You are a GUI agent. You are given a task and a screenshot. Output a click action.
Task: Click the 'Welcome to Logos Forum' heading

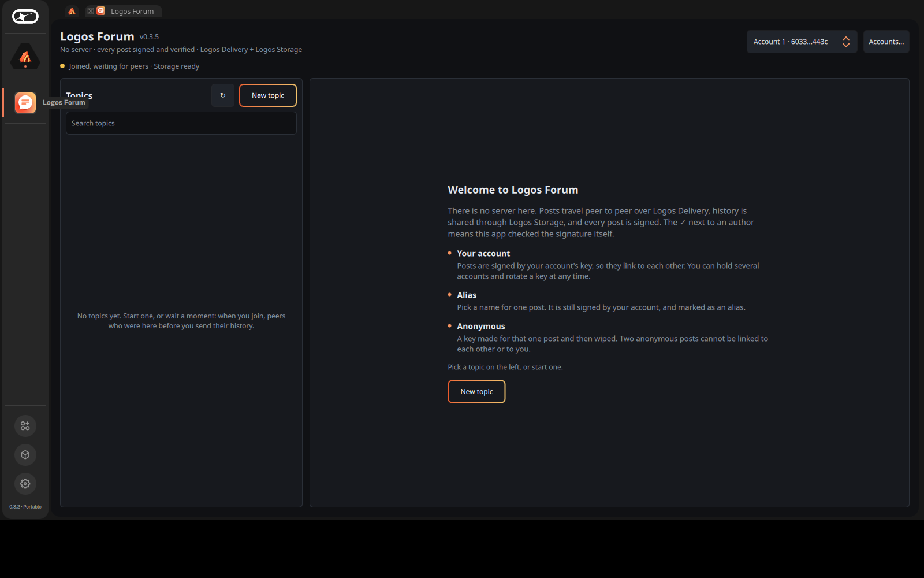[513, 190]
